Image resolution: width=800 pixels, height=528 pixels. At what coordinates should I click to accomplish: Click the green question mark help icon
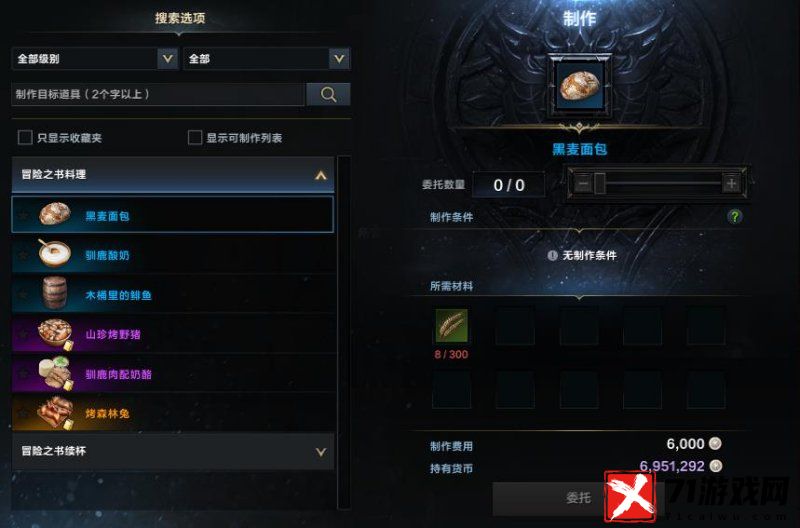point(734,217)
